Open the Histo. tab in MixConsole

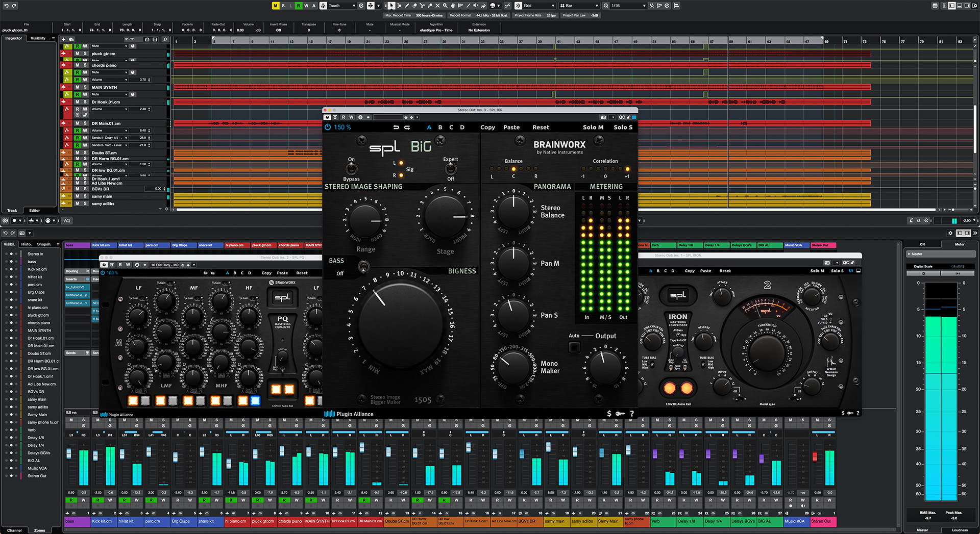(x=26, y=244)
